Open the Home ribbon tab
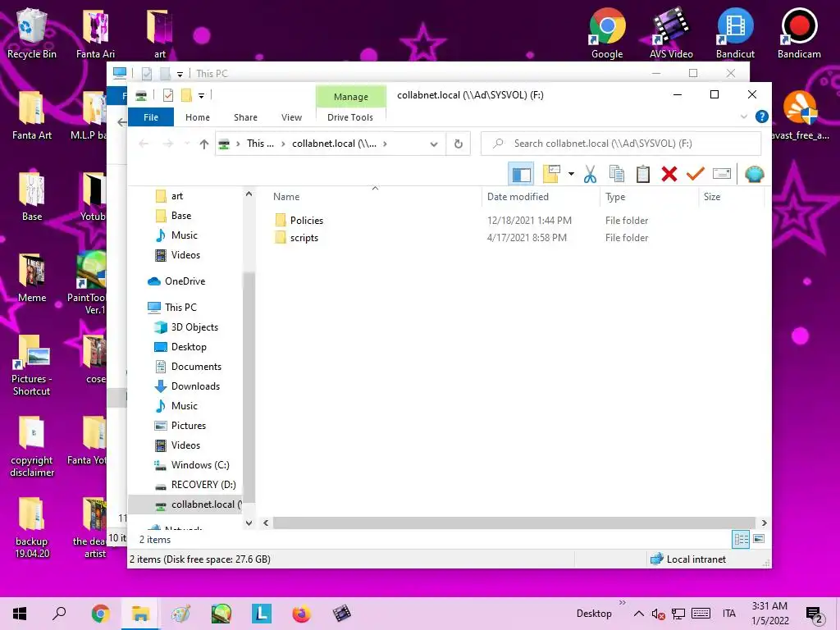This screenshot has height=630, width=840. [198, 117]
